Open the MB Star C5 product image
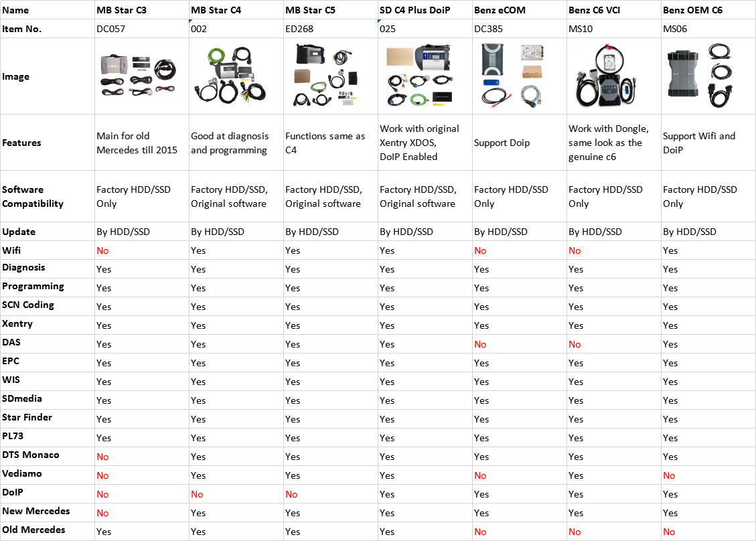 (329, 76)
